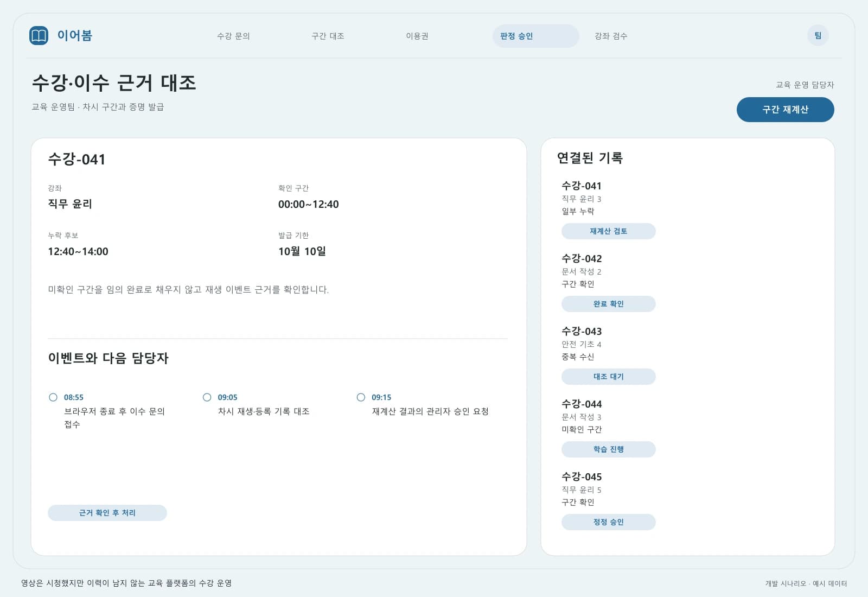Click the 발급 기한 value 10월 10일

[x=302, y=252]
